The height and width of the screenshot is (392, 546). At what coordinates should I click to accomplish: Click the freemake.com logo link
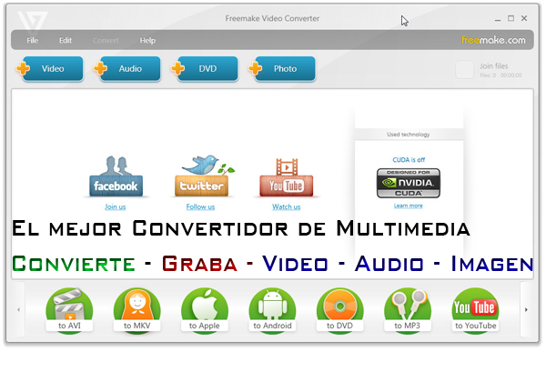pyautogui.click(x=493, y=40)
